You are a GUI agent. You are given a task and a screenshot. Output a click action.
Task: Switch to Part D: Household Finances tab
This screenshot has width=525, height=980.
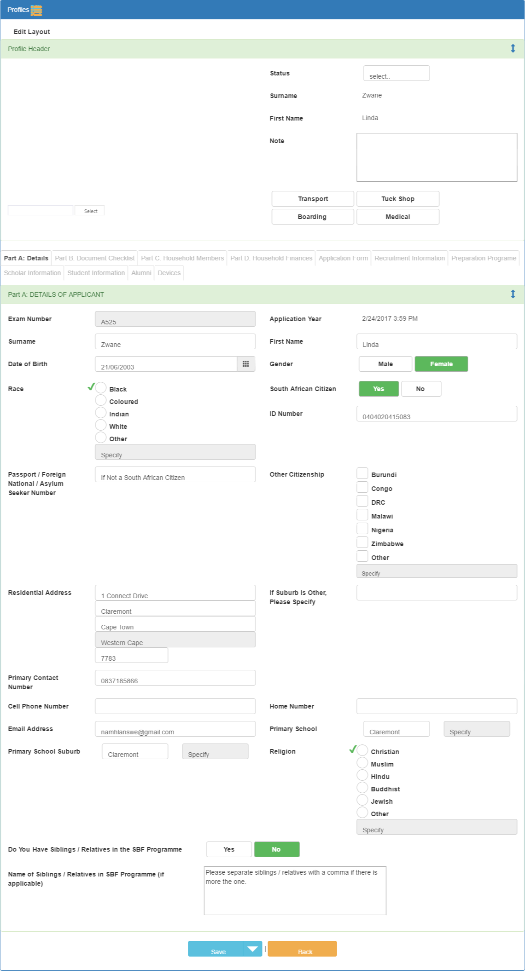tap(271, 258)
